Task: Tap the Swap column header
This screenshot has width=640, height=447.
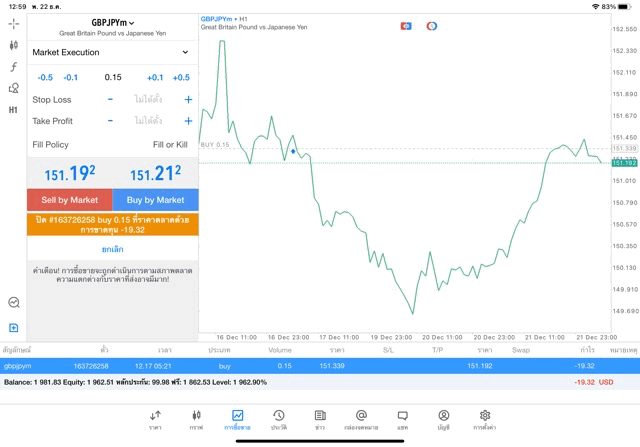Action: (521, 350)
